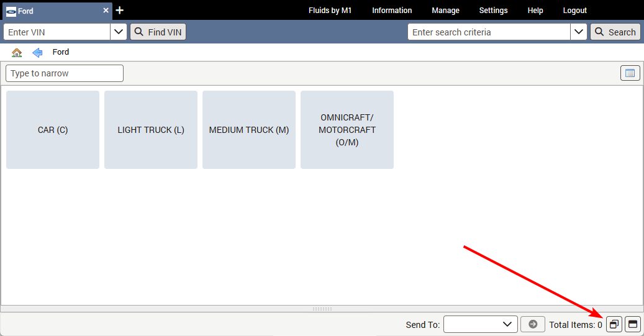The image size is (644, 336).
Task: Click Logout in the top menu
Action: pos(574,11)
